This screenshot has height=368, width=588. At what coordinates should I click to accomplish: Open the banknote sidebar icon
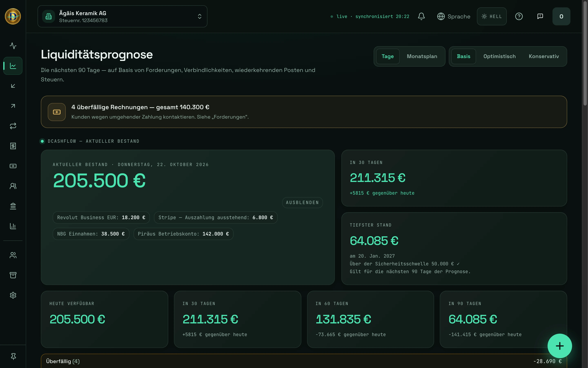(13, 166)
